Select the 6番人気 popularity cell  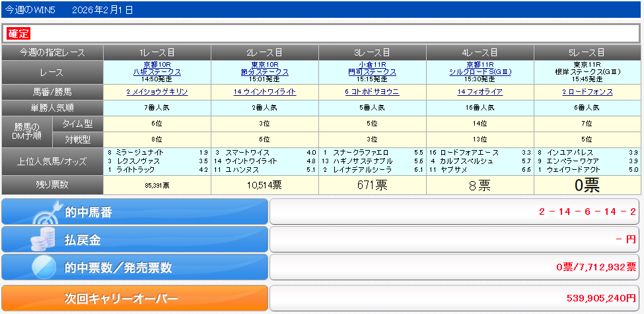(x=587, y=108)
